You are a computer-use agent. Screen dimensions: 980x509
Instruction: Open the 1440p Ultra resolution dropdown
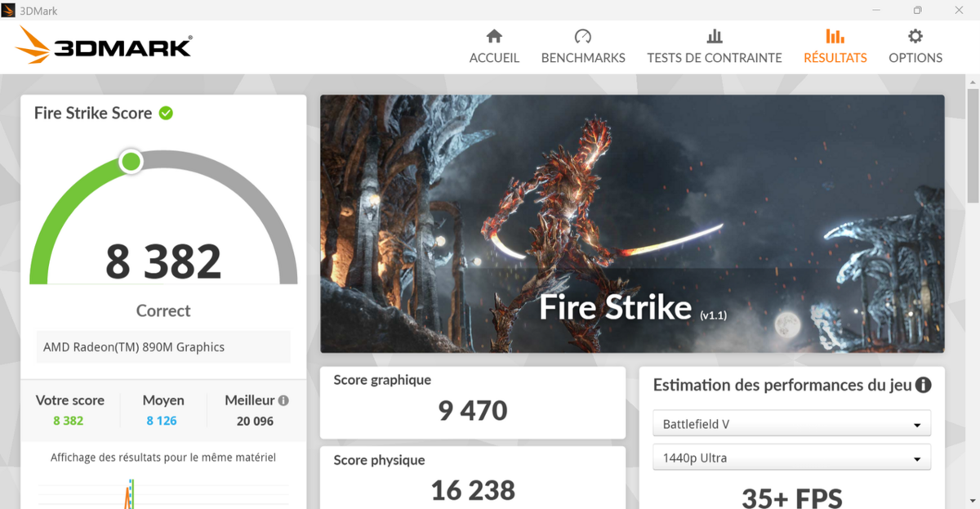point(792,458)
